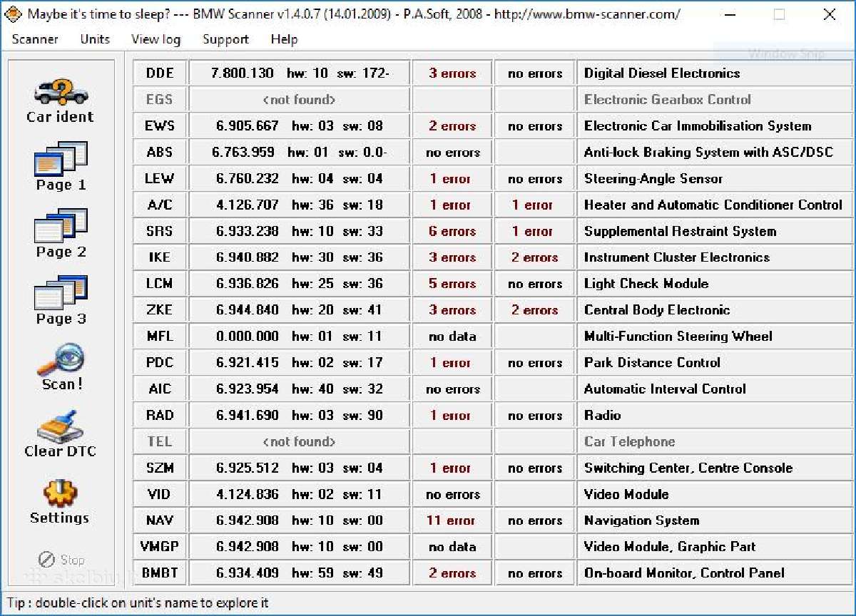Click 'Electronic Car Immobilisation System' description
Image resolution: width=856 pixels, height=616 pixels.
coord(698,126)
